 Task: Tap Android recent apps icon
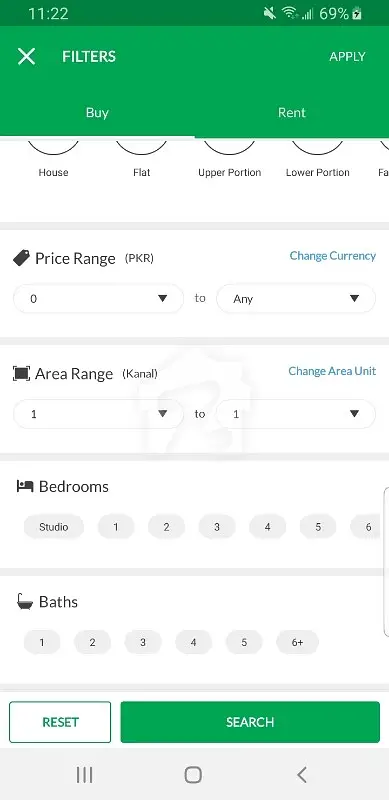click(84, 774)
